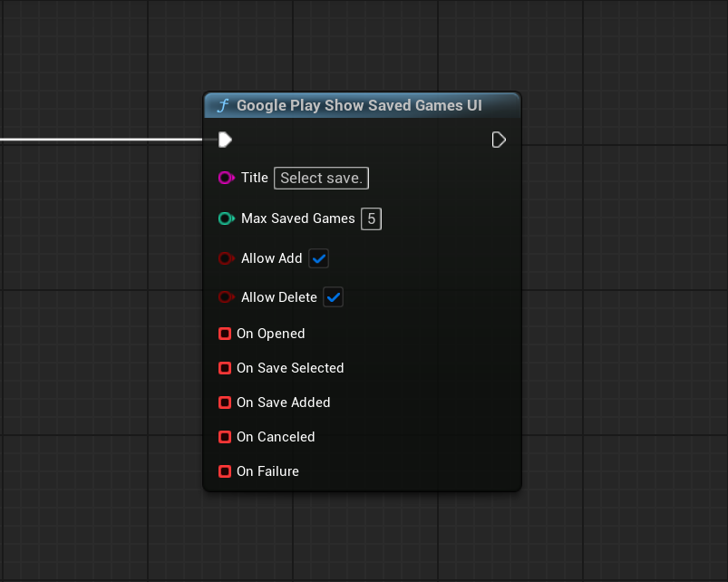The height and width of the screenshot is (582, 728).
Task: Click the function 'f' icon in node header
Action: click(222, 106)
